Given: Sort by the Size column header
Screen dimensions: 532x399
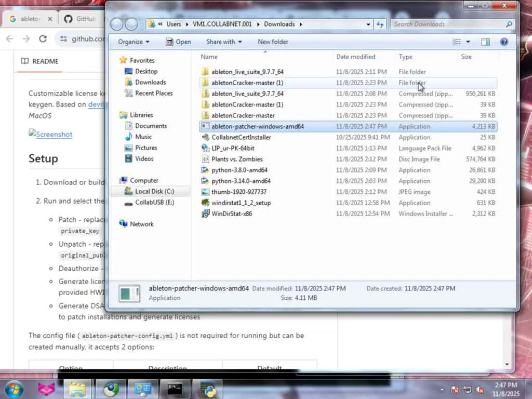Looking at the screenshot, I should tap(466, 57).
